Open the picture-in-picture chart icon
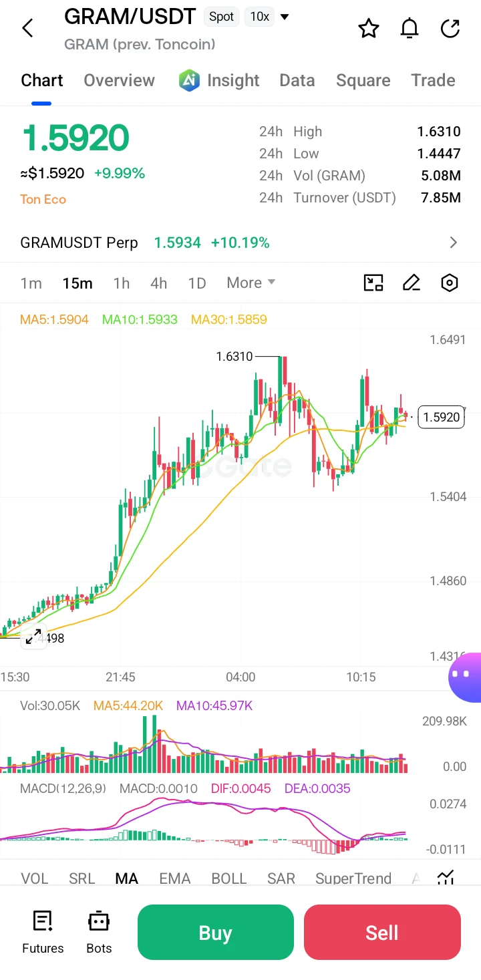481x980 pixels. (x=373, y=283)
